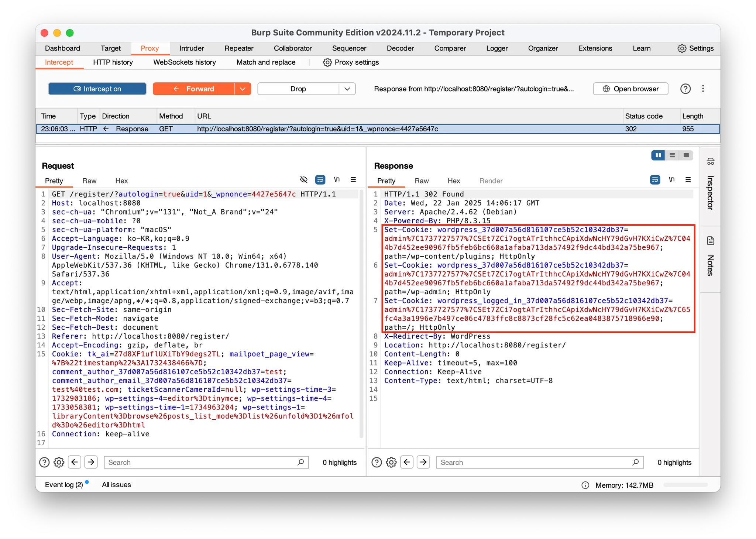Viewport: 756px width, 539px height.
Task: Switch to the HTTP history tab
Action: 113,62
